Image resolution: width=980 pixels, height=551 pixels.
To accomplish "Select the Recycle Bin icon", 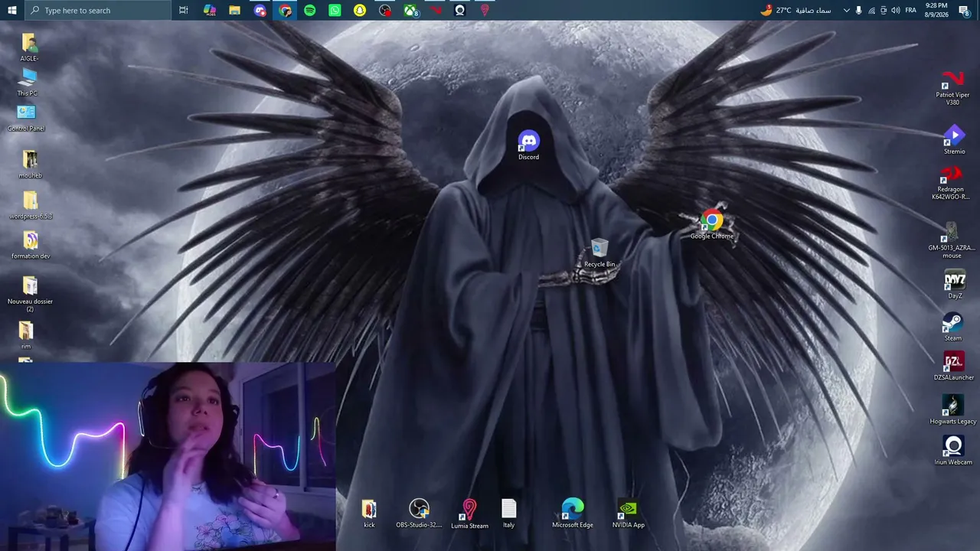I will click(x=599, y=253).
